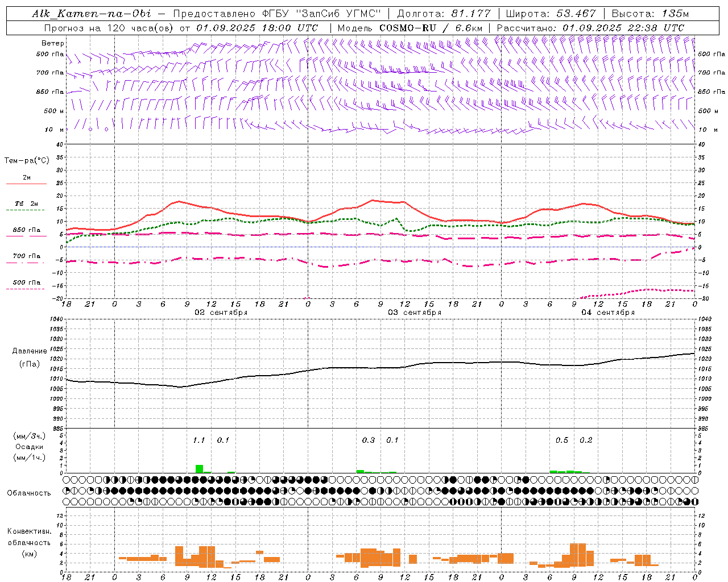Select the 0.3 precipitation amount
Image resolution: width=728 pixels, height=582 pixels.
click(x=369, y=440)
